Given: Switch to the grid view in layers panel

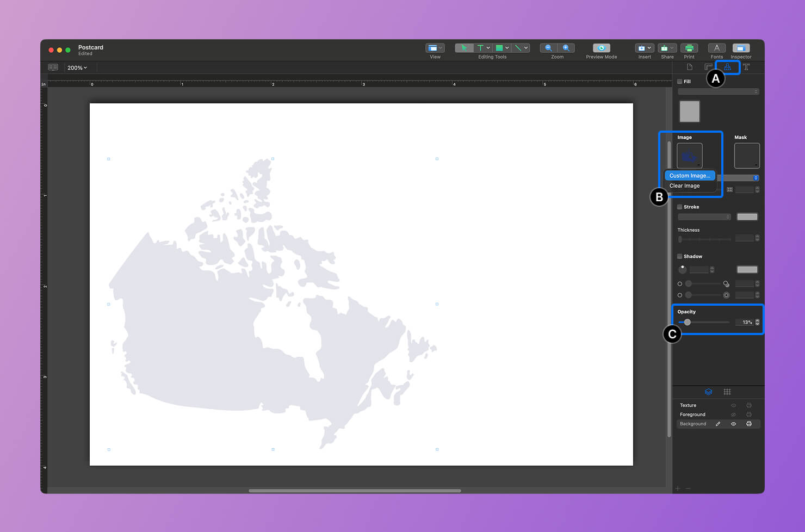Looking at the screenshot, I should tap(727, 392).
